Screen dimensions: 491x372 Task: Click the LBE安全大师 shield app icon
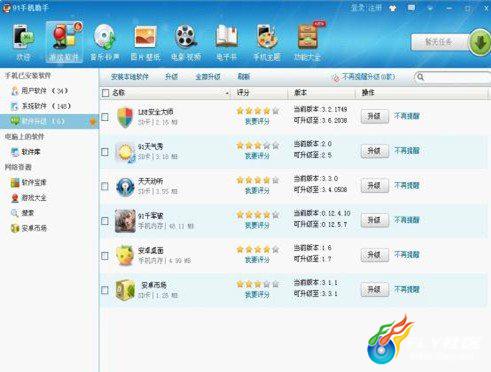pyautogui.click(x=125, y=117)
